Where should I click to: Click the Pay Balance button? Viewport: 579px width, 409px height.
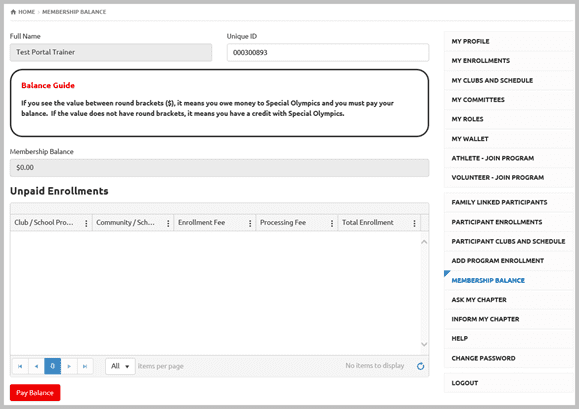click(35, 393)
